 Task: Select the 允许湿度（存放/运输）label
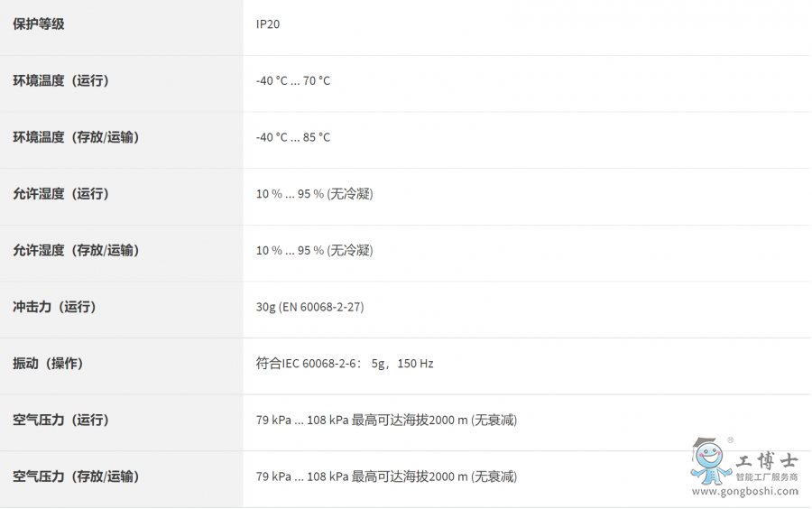point(76,250)
